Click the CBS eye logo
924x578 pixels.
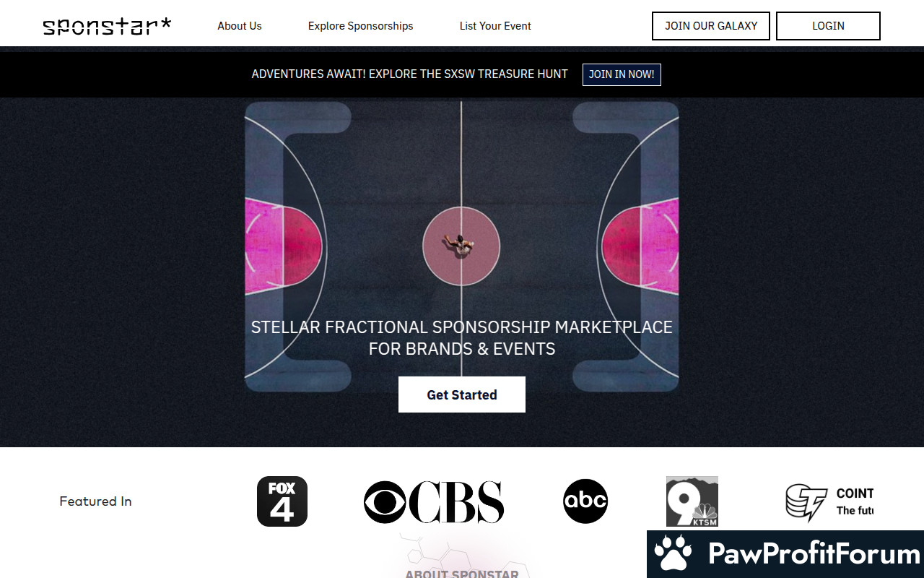coord(385,501)
